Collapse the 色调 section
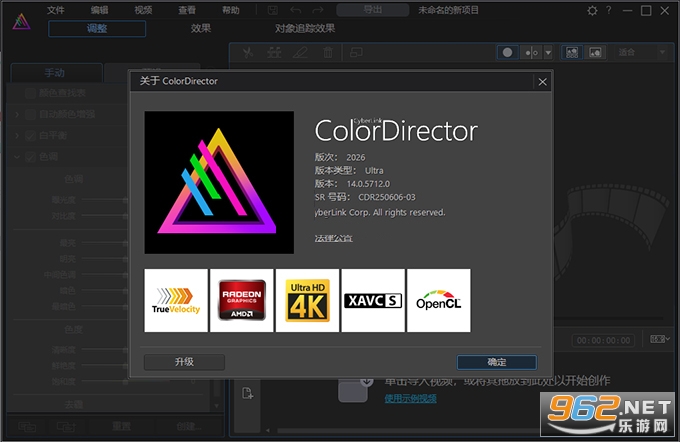 coord(17,157)
